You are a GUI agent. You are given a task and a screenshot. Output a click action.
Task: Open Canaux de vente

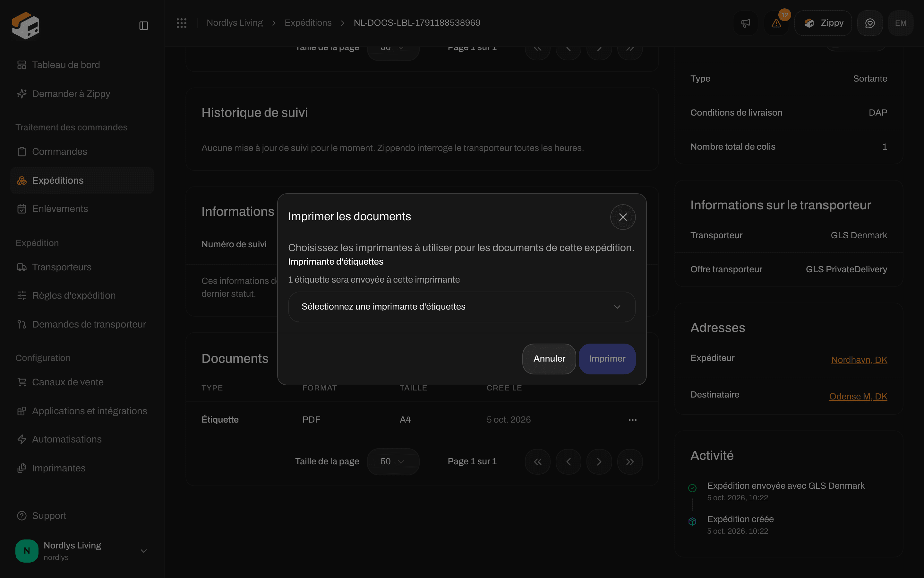pos(82,382)
